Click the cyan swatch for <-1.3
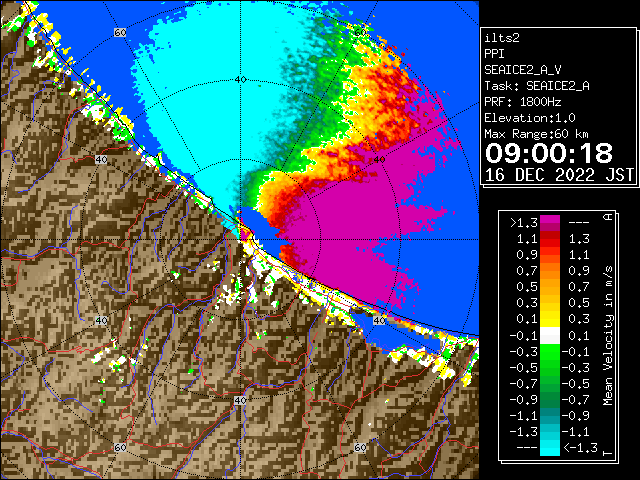Screen dimensions: 640x480 (550, 448)
